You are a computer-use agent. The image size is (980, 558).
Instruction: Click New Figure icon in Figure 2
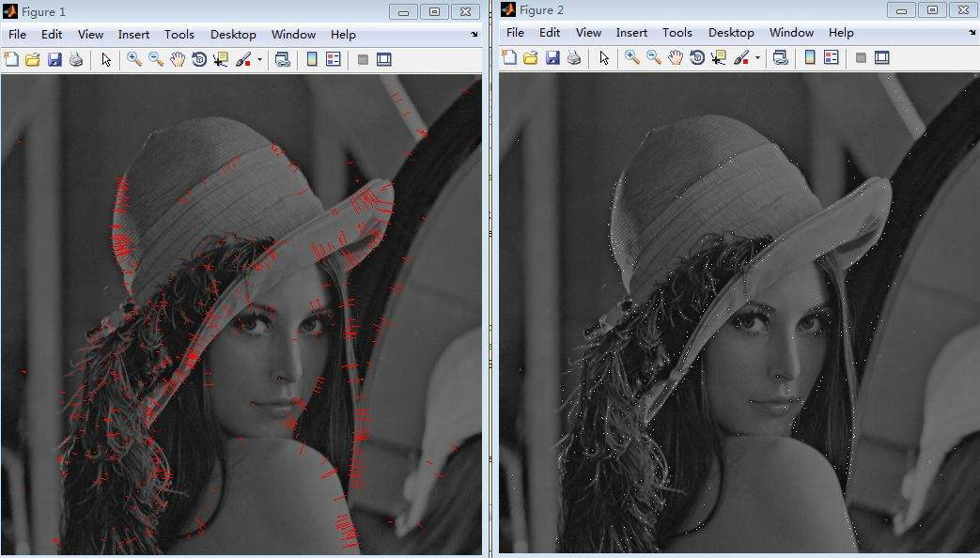coord(509,57)
